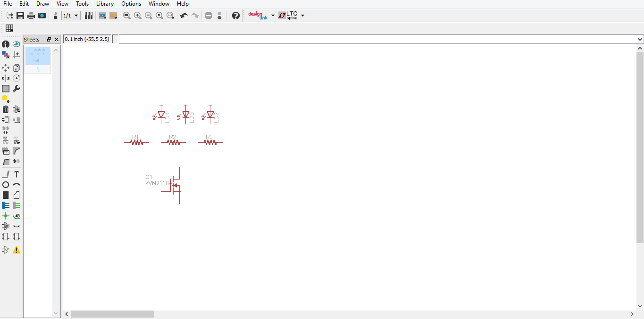Select the Mirror tool

coord(6,78)
